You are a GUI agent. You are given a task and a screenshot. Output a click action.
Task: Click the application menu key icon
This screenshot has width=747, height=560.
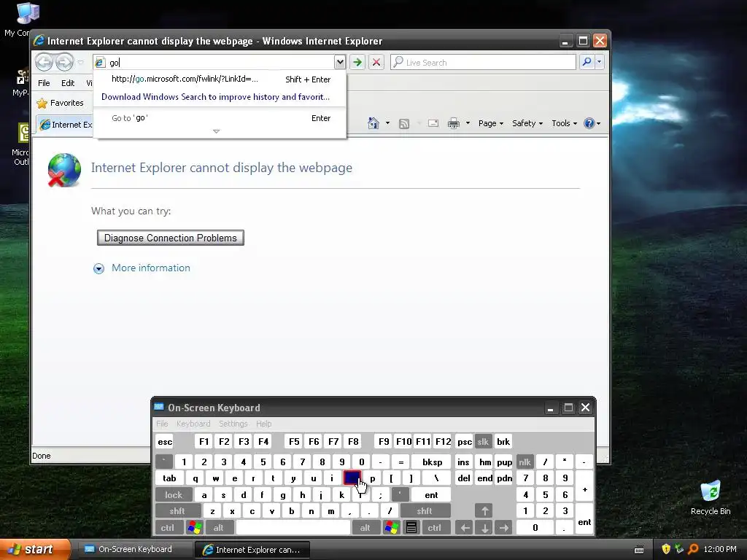pyautogui.click(x=411, y=528)
